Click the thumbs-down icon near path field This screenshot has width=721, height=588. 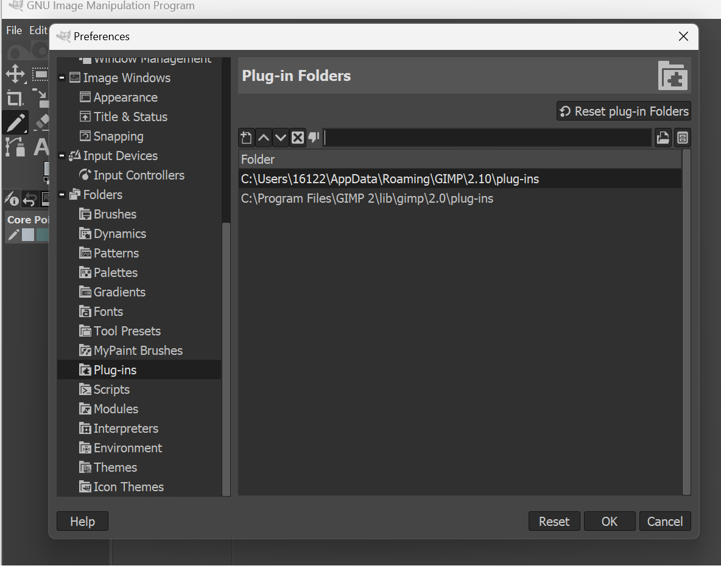[x=314, y=137]
